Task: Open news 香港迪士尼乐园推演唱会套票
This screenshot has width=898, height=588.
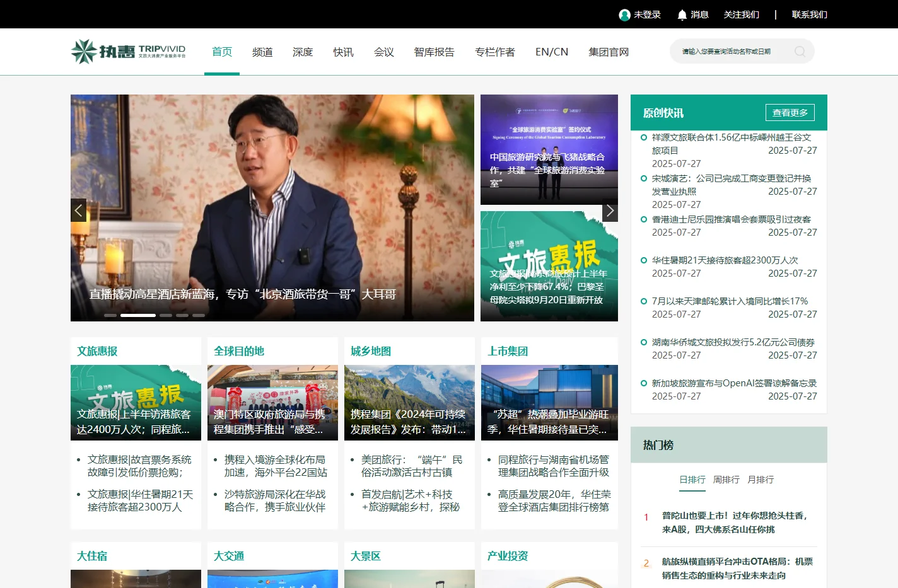Action: tap(732, 219)
